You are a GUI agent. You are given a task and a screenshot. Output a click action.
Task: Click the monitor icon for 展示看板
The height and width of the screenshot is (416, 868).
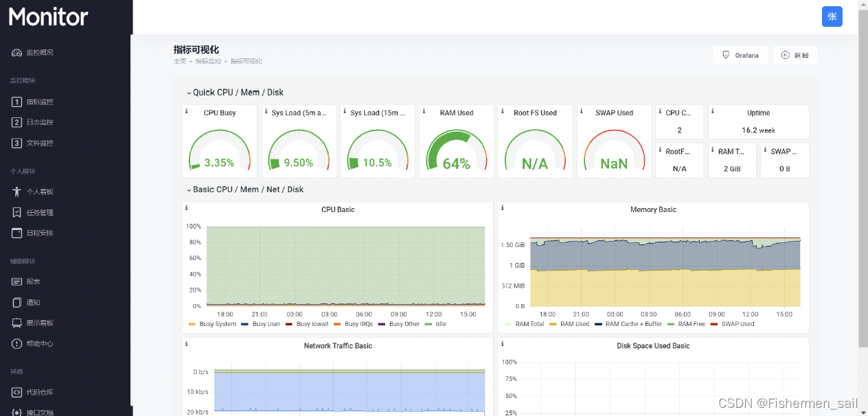[17, 323]
